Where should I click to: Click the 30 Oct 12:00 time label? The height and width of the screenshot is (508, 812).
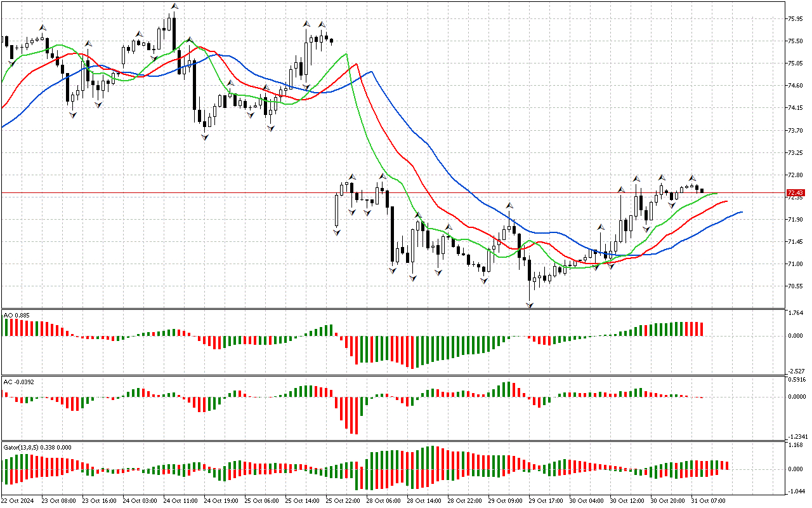tap(627, 501)
